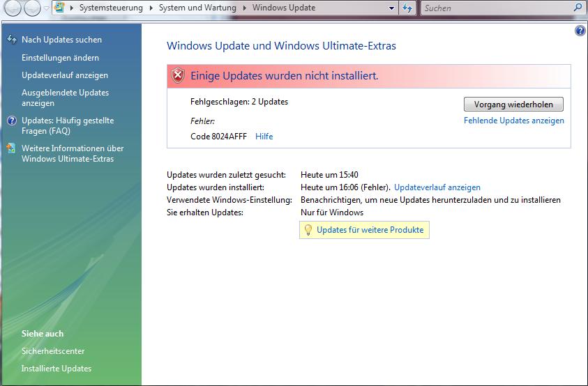This screenshot has width=588, height=386.
Task: Select Windows Update breadcrumb
Action: coord(284,8)
